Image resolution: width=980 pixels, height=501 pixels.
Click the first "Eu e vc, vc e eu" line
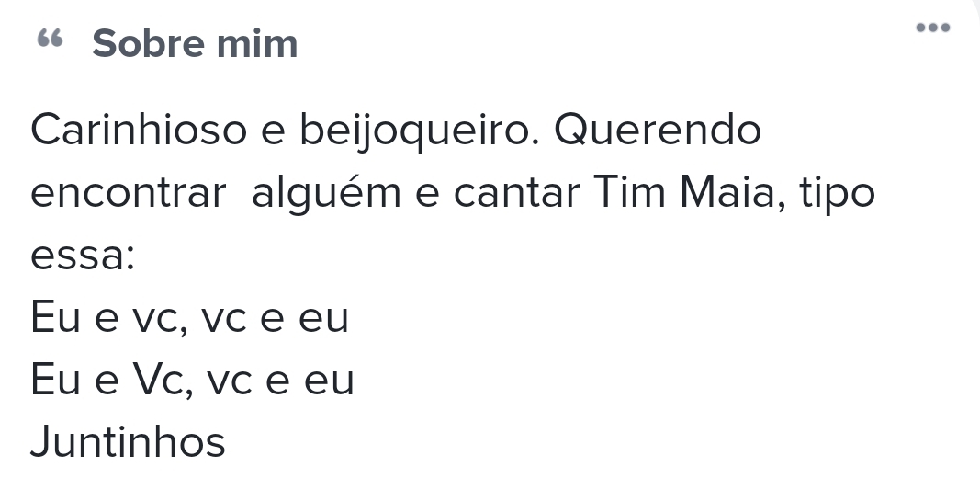189,318
